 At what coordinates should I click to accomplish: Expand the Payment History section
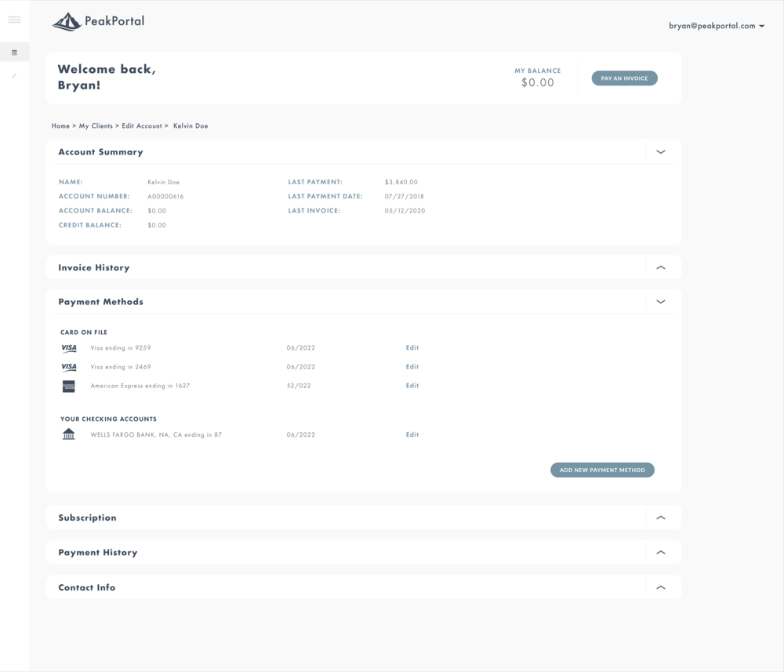pyautogui.click(x=660, y=553)
